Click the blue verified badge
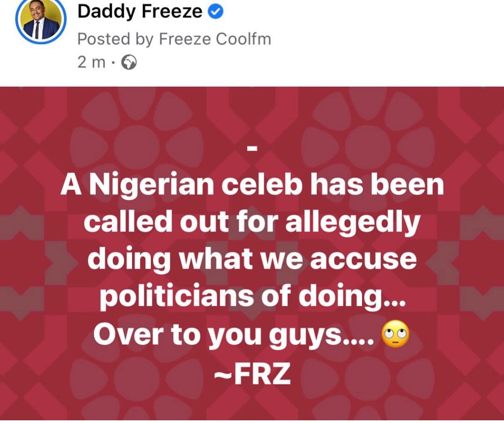The height and width of the screenshot is (423, 504). [215, 12]
